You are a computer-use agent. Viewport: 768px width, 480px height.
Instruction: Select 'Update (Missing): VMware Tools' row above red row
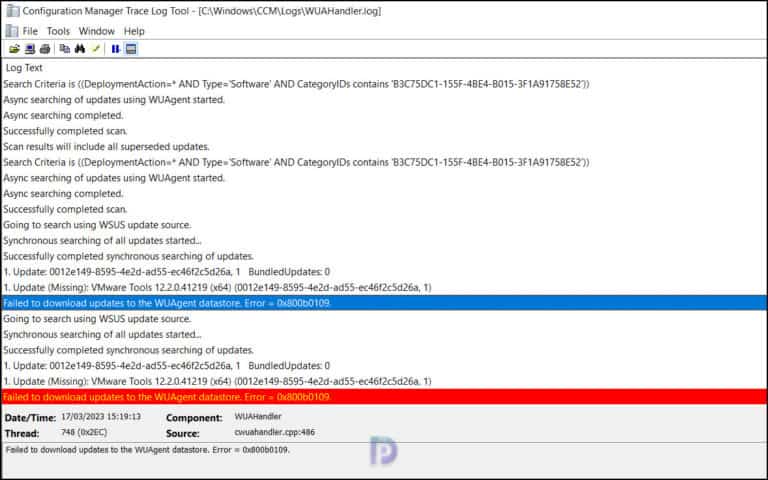coord(384,381)
